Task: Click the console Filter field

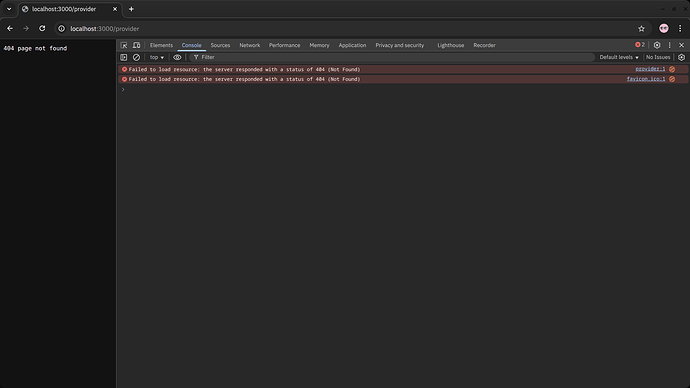Action: click(392, 57)
